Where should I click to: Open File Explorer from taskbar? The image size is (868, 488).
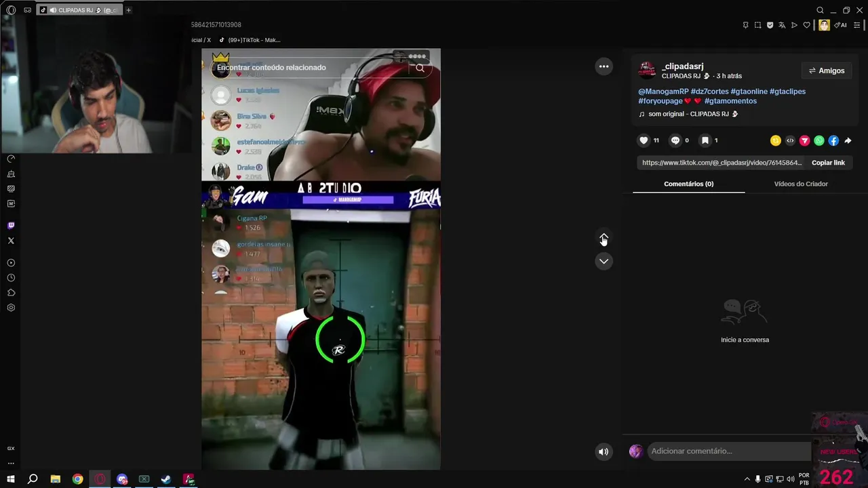click(56, 479)
